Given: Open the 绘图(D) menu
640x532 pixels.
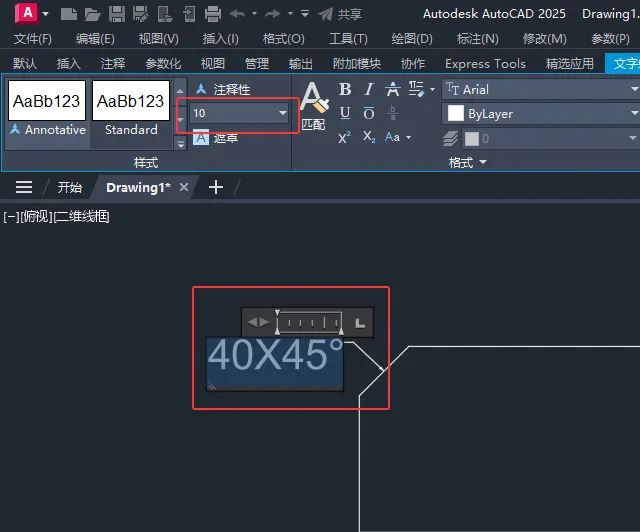Looking at the screenshot, I should pos(412,39).
